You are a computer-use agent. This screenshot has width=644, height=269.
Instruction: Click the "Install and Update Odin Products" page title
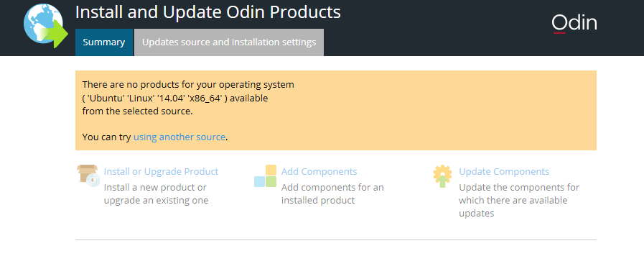coord(207,12)
